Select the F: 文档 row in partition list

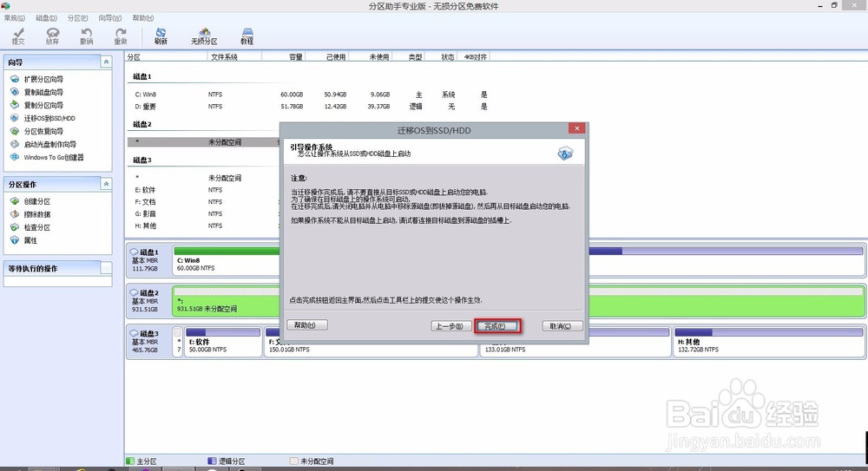pos(204,202)
